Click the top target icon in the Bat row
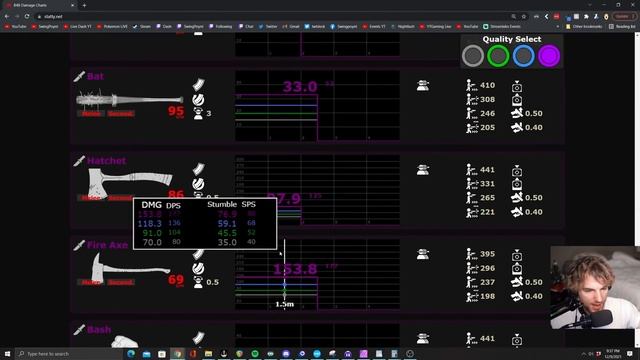Screen dimensions: 640x360 coord(517,86)
